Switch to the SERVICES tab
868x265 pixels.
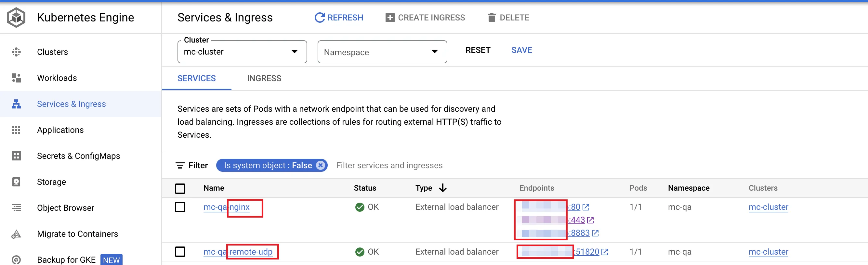click(x=196, y=79)
